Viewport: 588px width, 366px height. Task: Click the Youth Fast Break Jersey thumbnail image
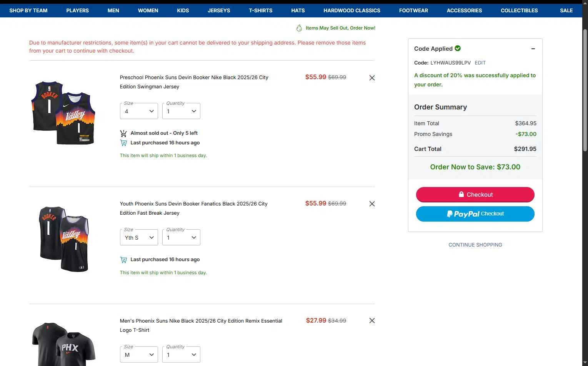(x=64, y=239)
